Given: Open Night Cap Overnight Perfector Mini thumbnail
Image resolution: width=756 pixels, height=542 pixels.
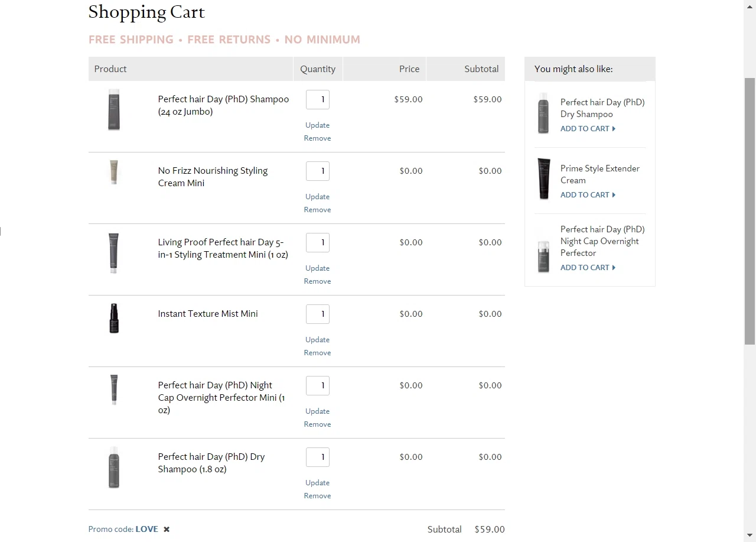Looking at the screenshot, I should tap(114, 389).
